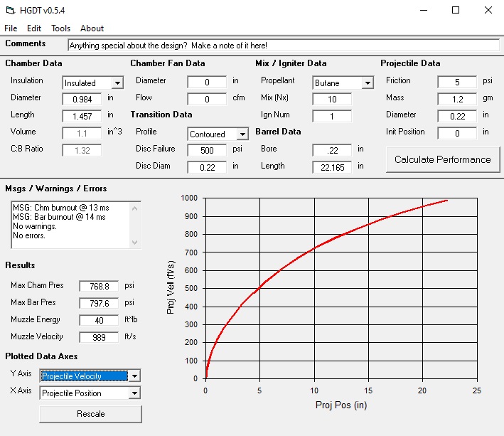Expand the Insulation dropdown
This screenshot has height=436, width=504.
coord(117,83)
